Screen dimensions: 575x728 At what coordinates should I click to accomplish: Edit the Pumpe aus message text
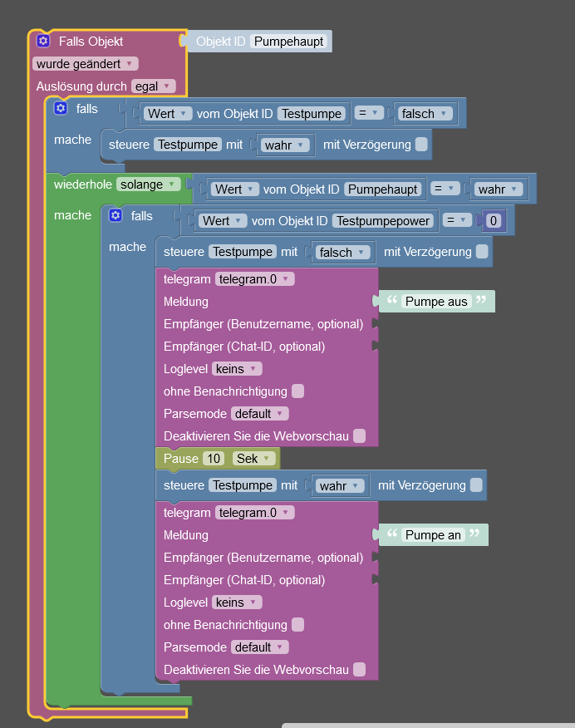[x=436, y=302]
